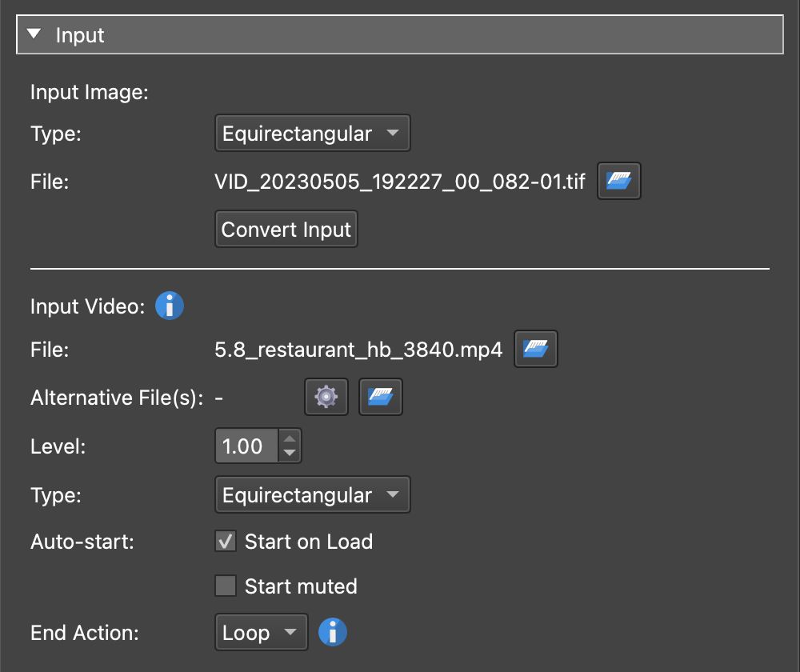Toggle Auto-start Start on Load option

[x=225, y=542]
